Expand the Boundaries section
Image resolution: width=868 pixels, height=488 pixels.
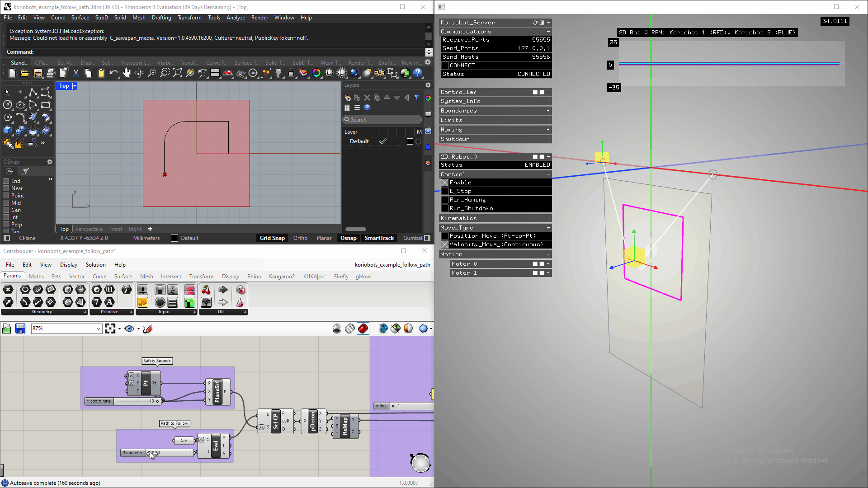point(548,111)
